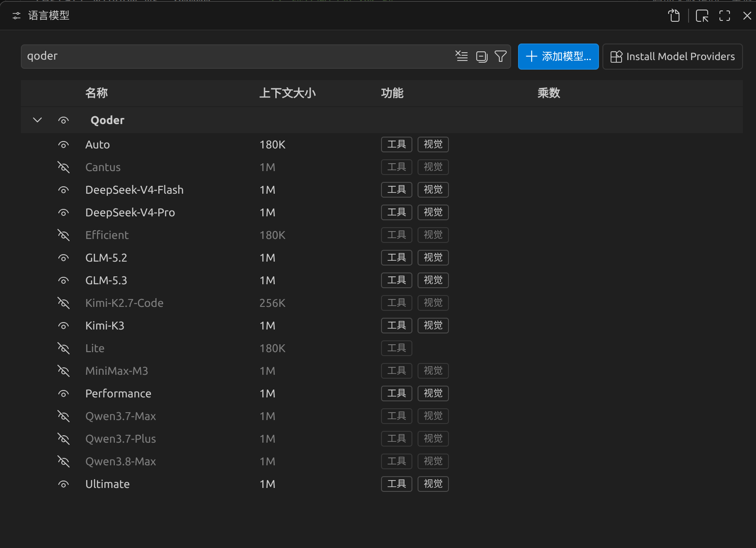Show the MiniMax-M3 model
This screenshot has height=548, width=756.
tap(64, 371)
